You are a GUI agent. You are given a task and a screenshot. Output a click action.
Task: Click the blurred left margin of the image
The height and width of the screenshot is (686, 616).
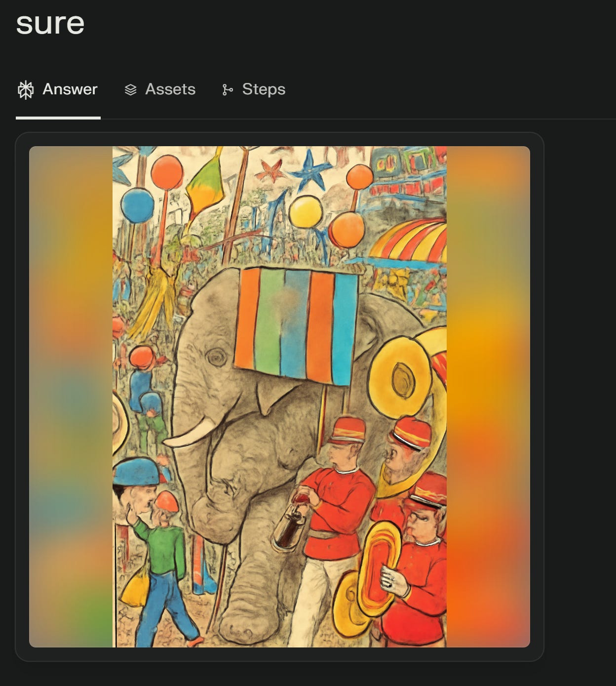click(x=71, y=397)
